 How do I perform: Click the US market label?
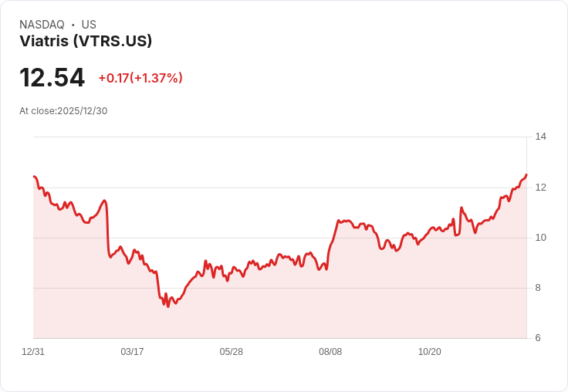89,25
